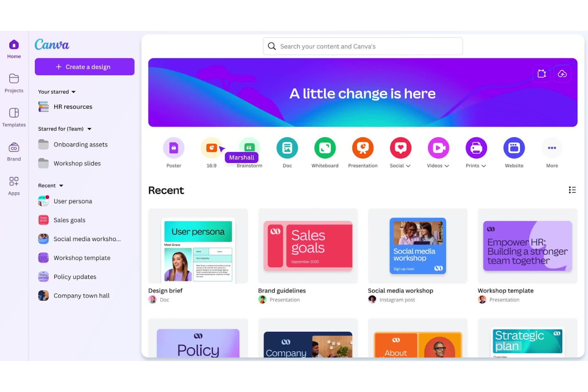Click the Workshop slides folder icon

(x=43, y=163)
